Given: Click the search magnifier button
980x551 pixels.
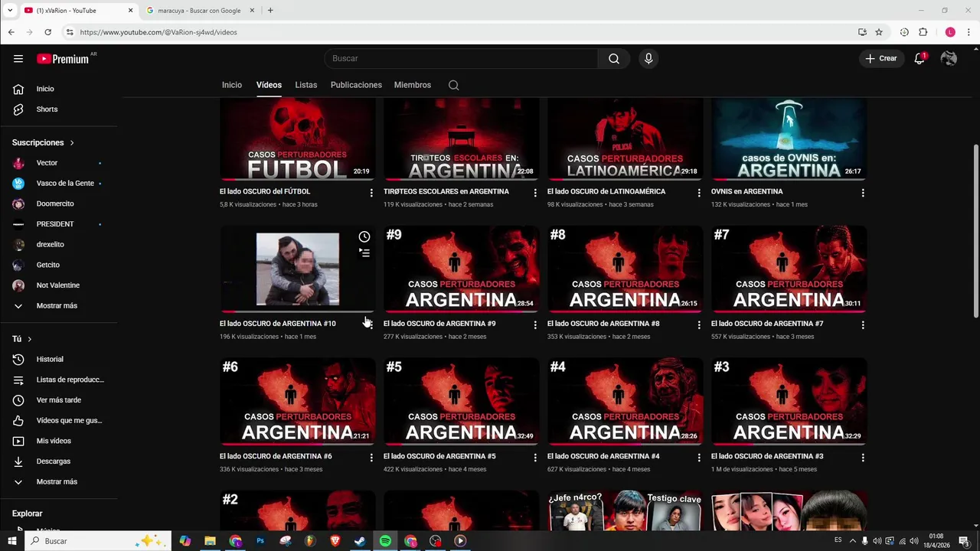Looking at the screenshot, I should coord(614,58).
